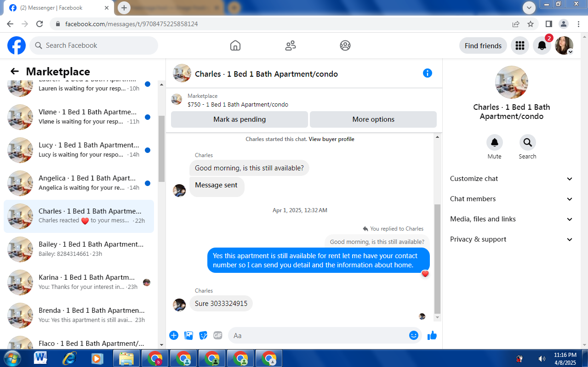The height and width of the screenshot is (367, 588).
Task: Click the Find friends button
Action: pyautogui.click(x=483, y=45)
